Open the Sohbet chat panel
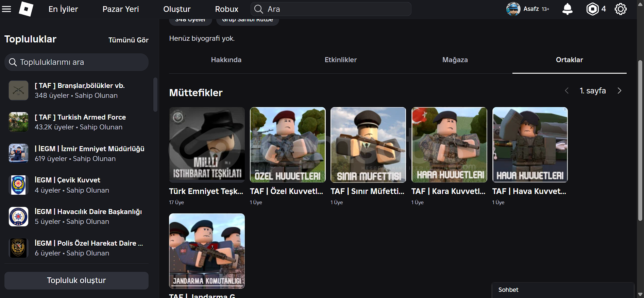Image resolution: width=644 pixels, height=298 pixels. point(563,290)
